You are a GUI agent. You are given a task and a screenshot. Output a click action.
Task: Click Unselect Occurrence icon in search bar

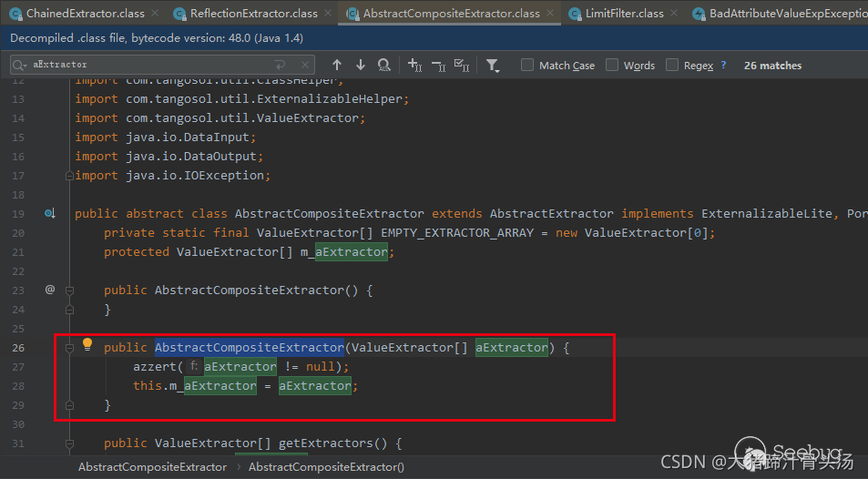(438, 65)
